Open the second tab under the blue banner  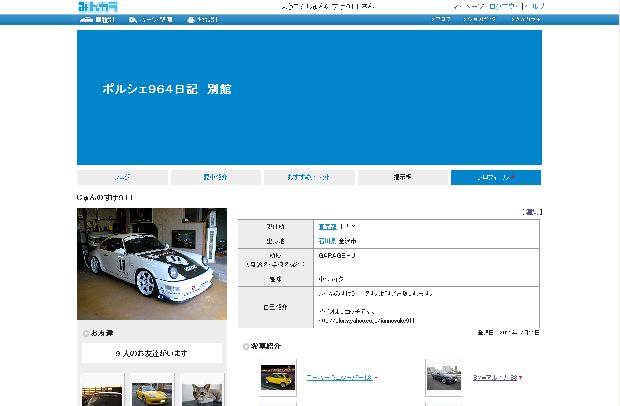216,178
